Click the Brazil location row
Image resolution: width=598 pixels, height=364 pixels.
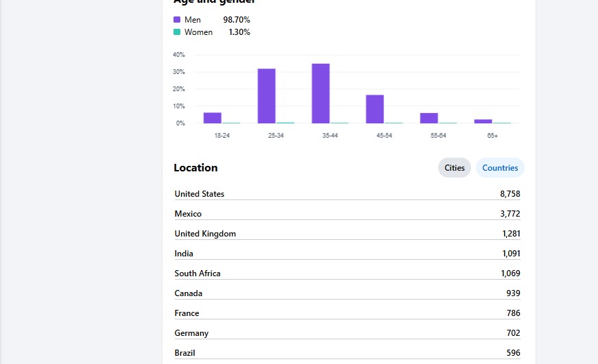coord(347,352)
